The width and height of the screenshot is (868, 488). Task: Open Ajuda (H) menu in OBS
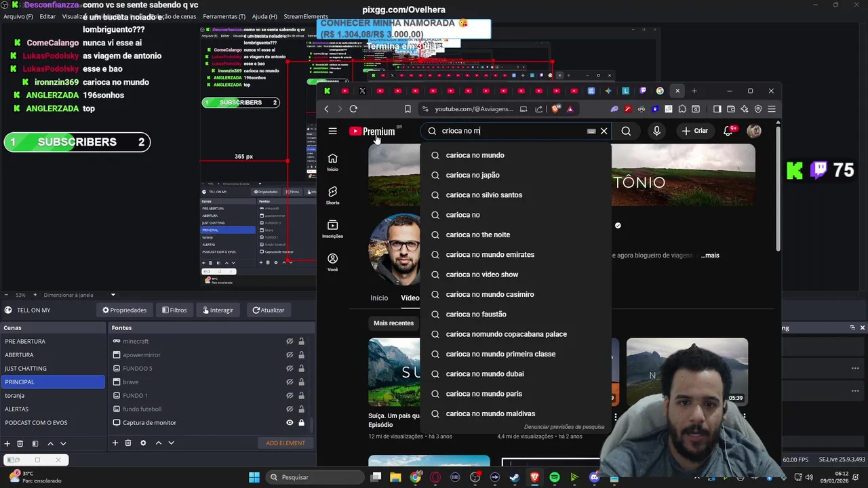(264, 16)
